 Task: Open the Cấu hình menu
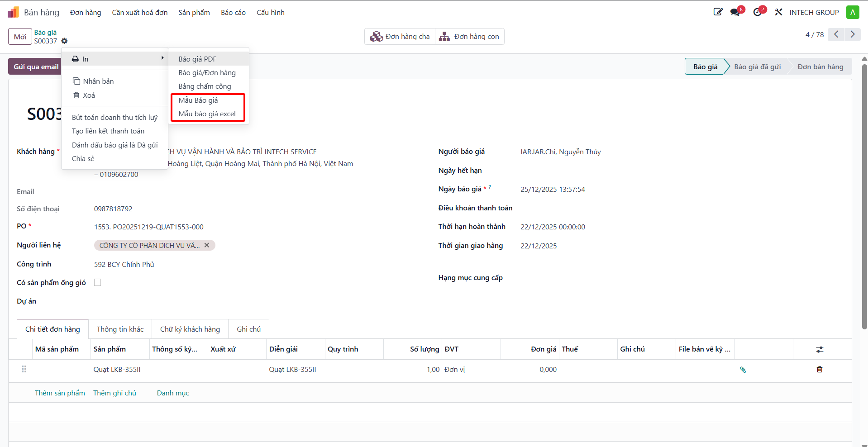(271, 13)
